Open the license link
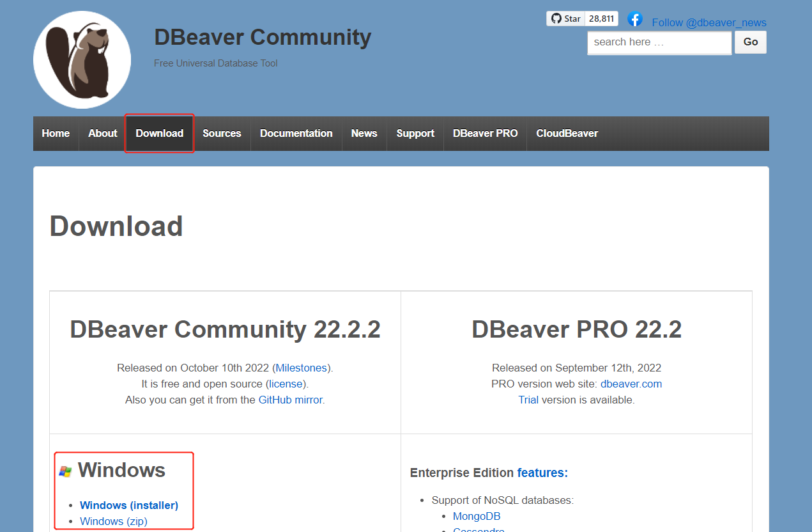The width and height of the screenshot is (812, 532). (x=287, y=384)
